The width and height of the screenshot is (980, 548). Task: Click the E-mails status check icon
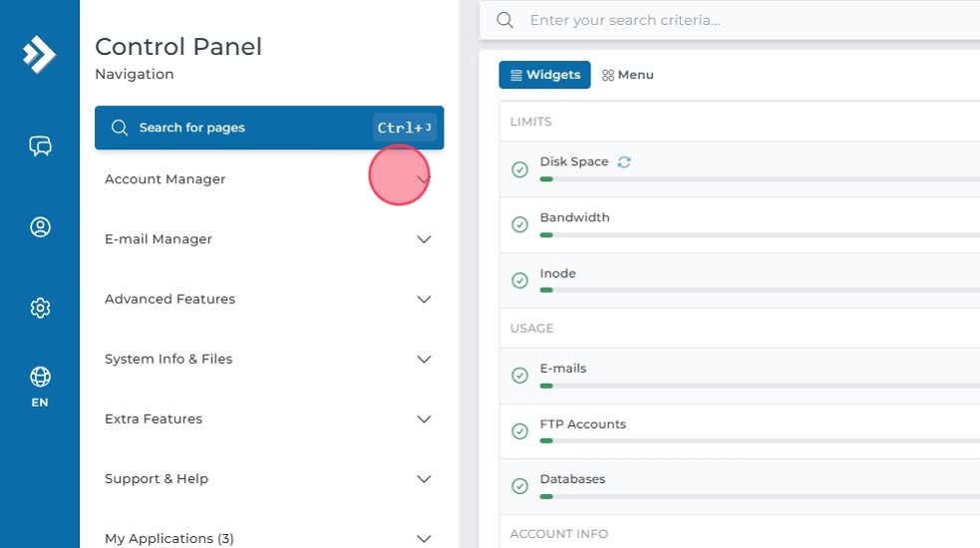519,376
